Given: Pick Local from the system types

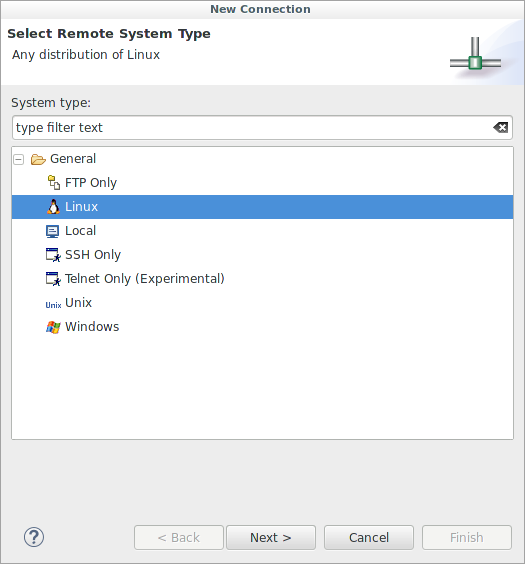Looking at the screenshot, I should 81,231.
